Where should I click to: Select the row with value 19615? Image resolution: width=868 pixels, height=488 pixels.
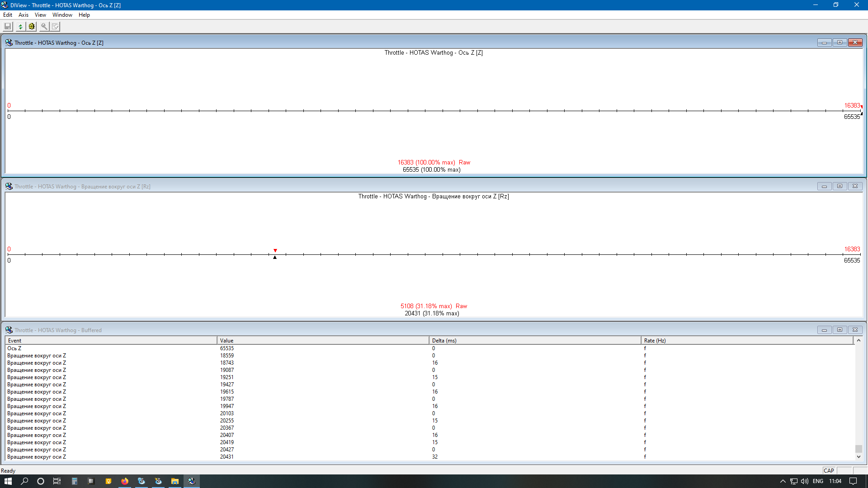point(429,392)
